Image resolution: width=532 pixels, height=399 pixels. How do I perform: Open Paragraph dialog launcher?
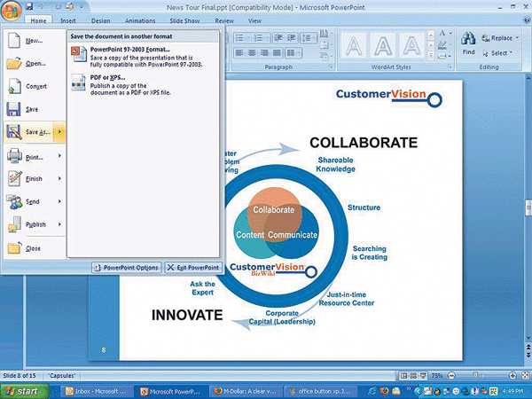coord(331,67)
